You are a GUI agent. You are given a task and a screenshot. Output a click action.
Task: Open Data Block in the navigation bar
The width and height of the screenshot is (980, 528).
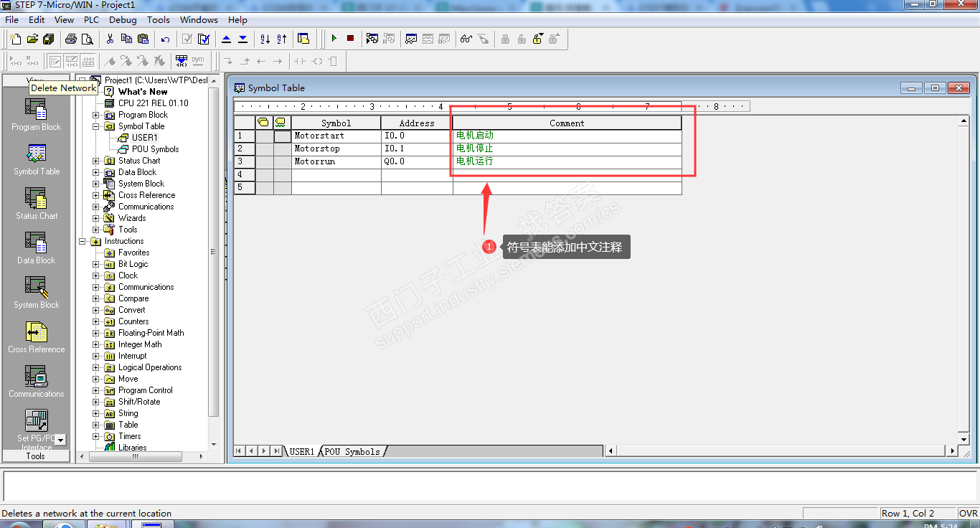36,248
